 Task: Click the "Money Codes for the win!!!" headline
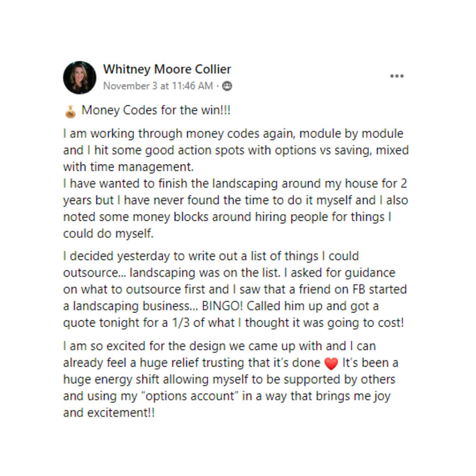point(156,111)
